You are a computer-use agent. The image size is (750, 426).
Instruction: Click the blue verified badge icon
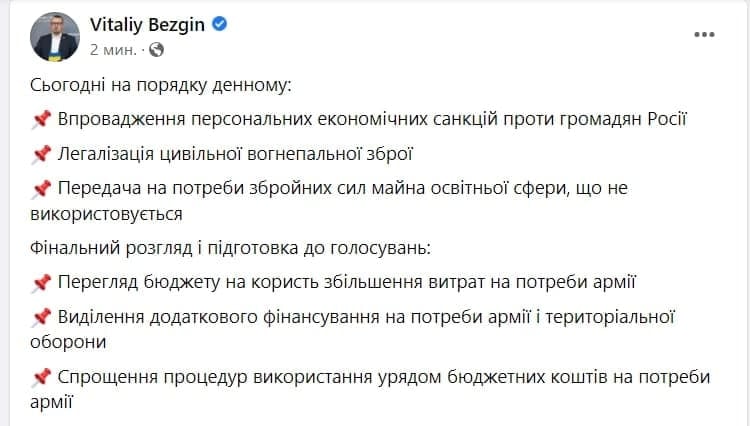(x=220, y=23)
